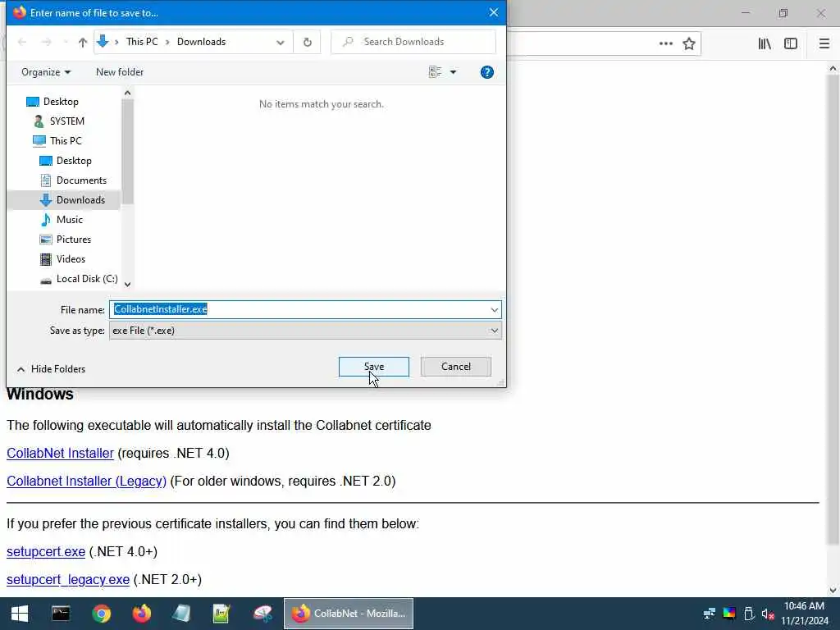Open the Windows Start menu

pyautogui.click(x=20, y=614)
